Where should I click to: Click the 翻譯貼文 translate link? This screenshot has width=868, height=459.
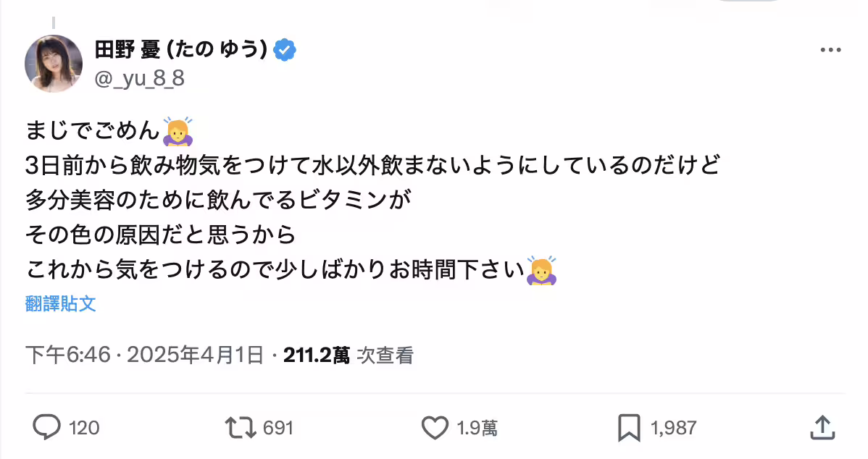coord(61,303)
